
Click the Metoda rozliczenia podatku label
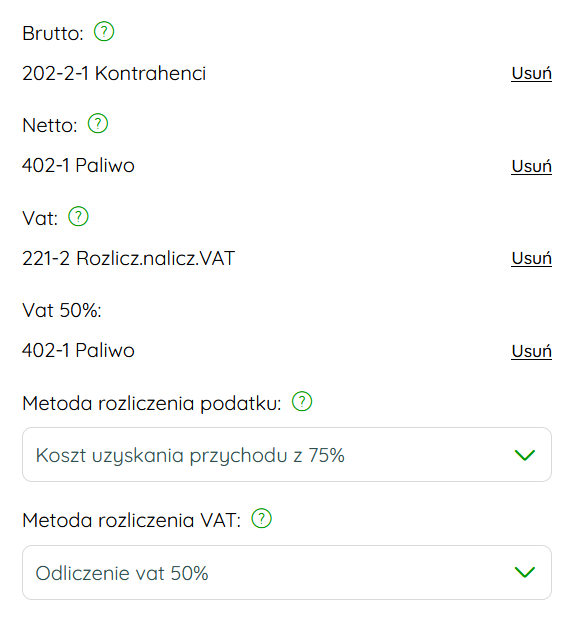click(x=152, y=404)
